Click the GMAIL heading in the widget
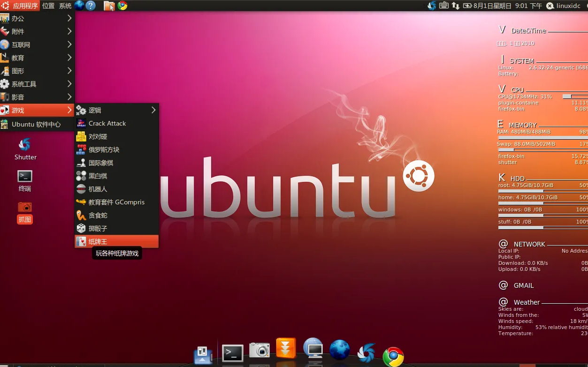The image size is (588, 367). 523,285
